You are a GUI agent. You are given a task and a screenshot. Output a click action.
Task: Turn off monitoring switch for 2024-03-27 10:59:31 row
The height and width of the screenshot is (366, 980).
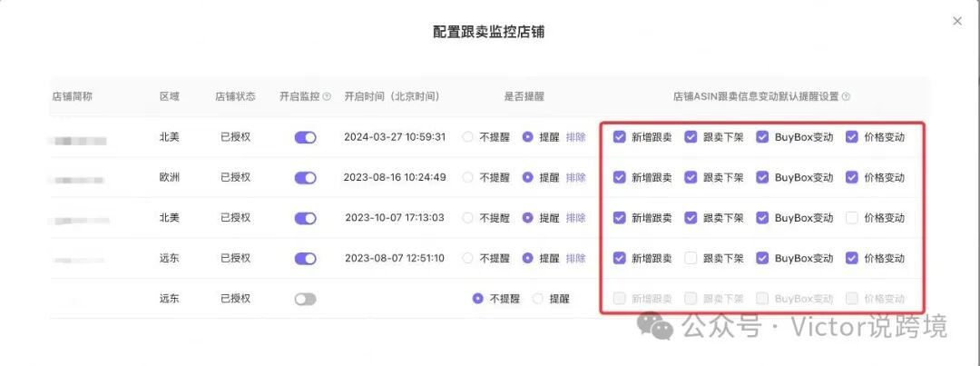306,138
